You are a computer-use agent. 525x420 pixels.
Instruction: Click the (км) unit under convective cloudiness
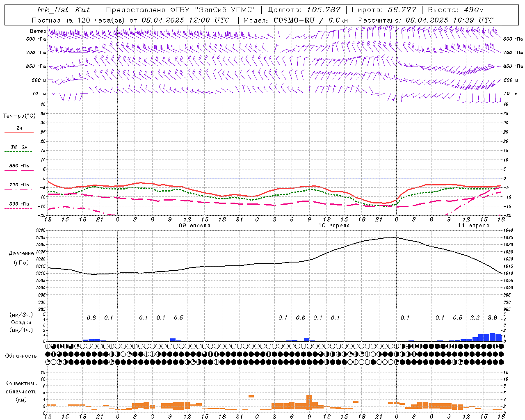(x=21, y=399)
